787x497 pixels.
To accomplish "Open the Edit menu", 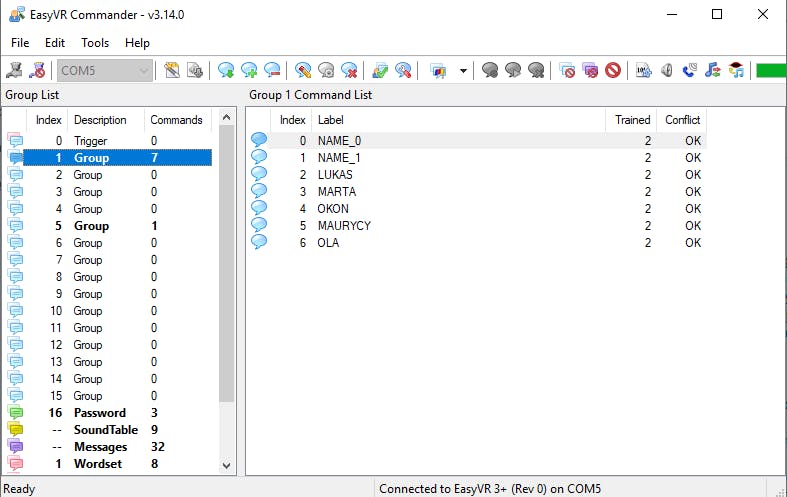I will pos(54,43).
